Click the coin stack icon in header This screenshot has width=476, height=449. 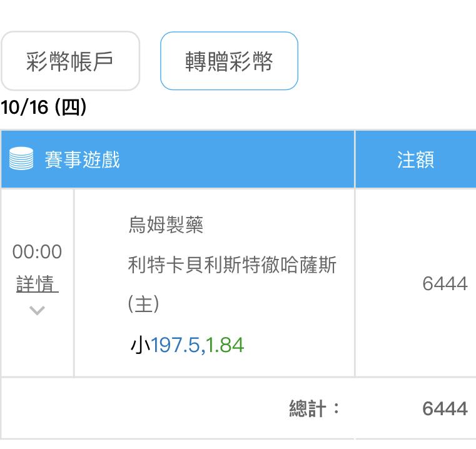click(x=21, y=159)
